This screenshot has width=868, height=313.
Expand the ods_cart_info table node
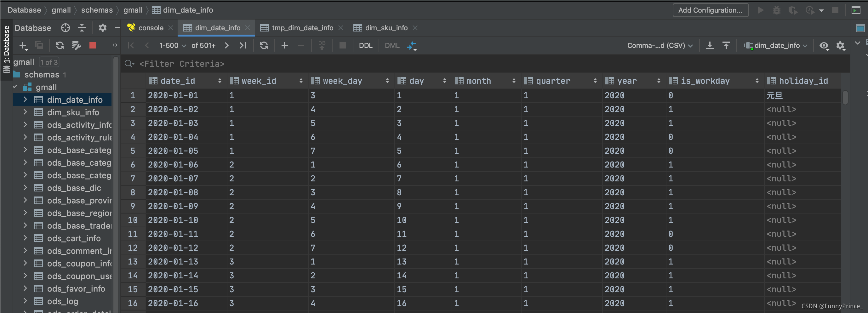click(25, 238)
